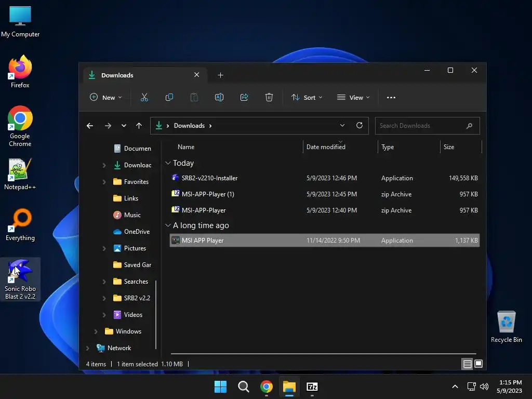Expand the Searches folder in sidebar
The width and height of the screenshot is (532, 399).
104,282
